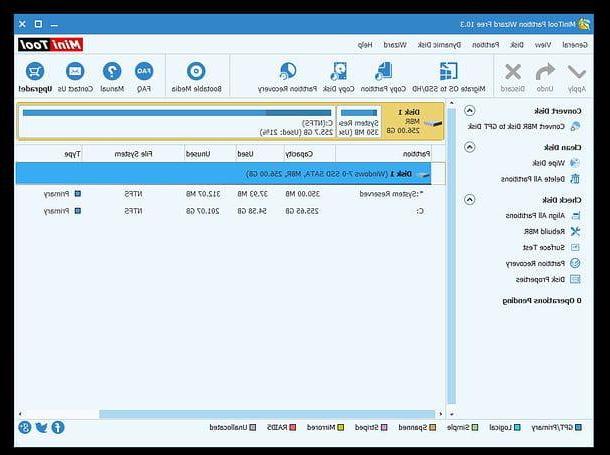Click the Twitter bird icon

(41, 427)
